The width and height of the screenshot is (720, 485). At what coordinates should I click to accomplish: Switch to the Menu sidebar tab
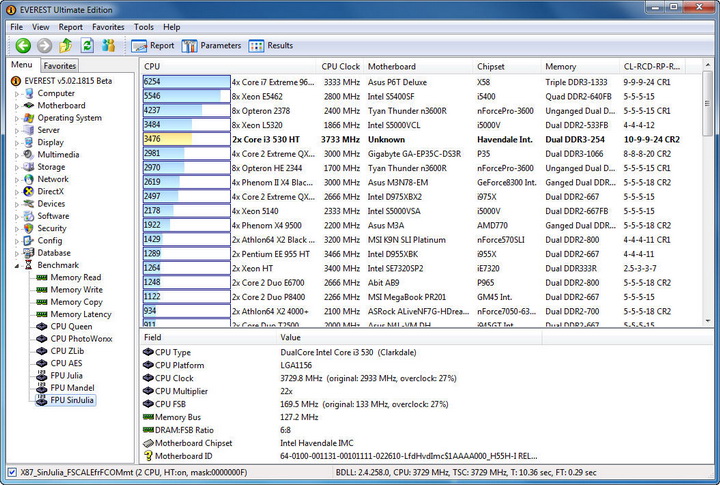point(22,65)
